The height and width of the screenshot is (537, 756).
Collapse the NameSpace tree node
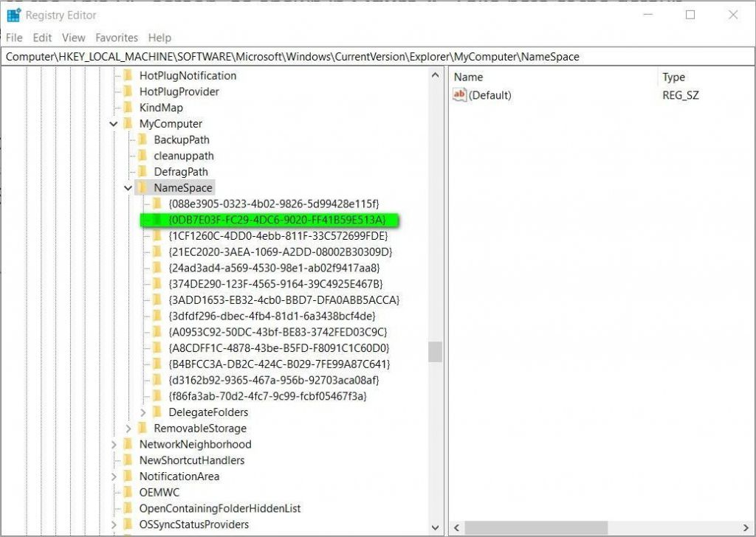click(x=128, y=187)
